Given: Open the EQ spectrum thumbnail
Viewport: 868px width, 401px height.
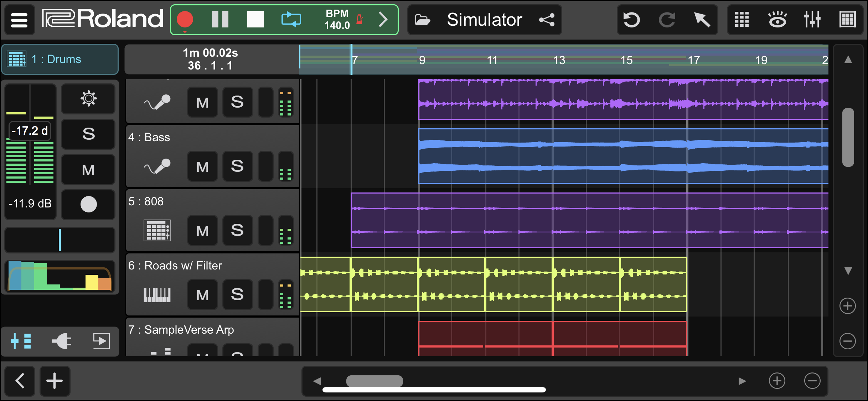Looking at the screenshot, I should pos(60,276).
